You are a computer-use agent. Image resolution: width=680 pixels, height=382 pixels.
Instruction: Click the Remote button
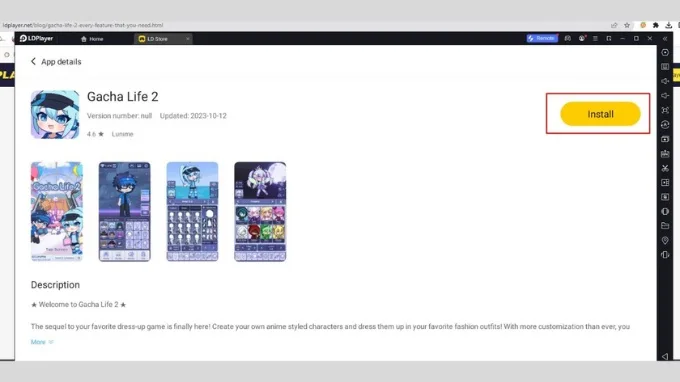point(542,39)
